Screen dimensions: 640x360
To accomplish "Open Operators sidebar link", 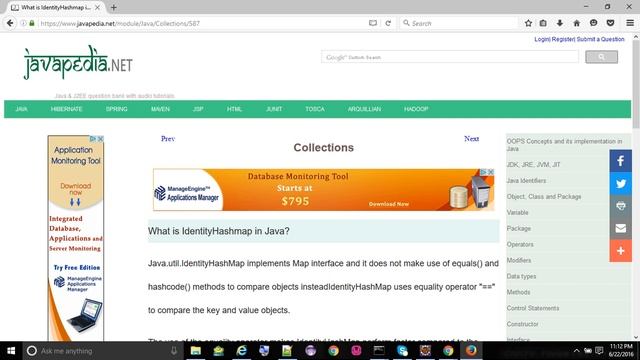I will [x=520, y=244].
